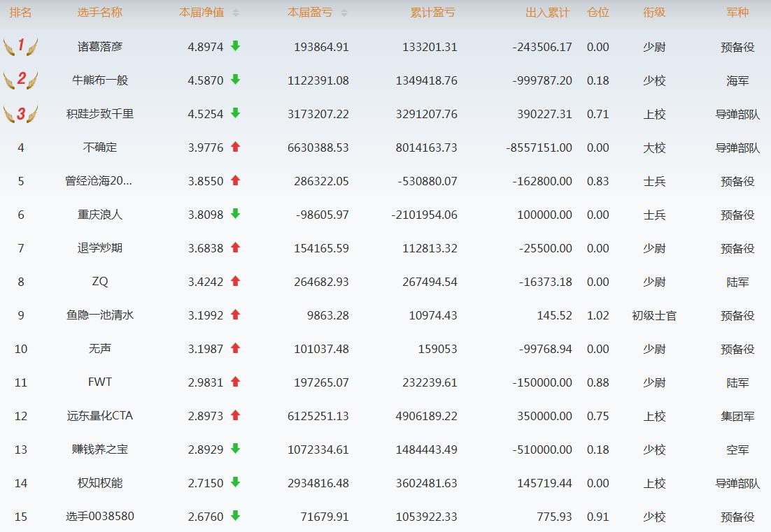Viewport: 771px width, 532px height.
Task: Click the 出入累计 column header
Action: coord(547,13)
